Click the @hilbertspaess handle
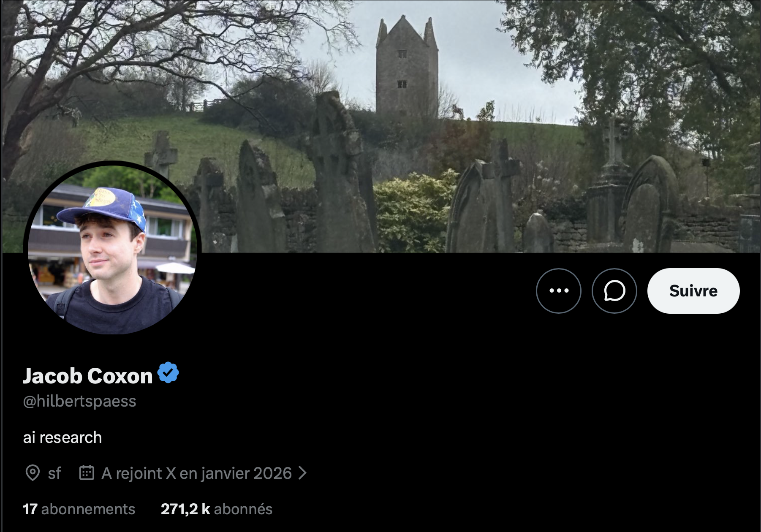The height and width of the screenshot is (532, 761). pyautogui.click(x=79, y=401)
